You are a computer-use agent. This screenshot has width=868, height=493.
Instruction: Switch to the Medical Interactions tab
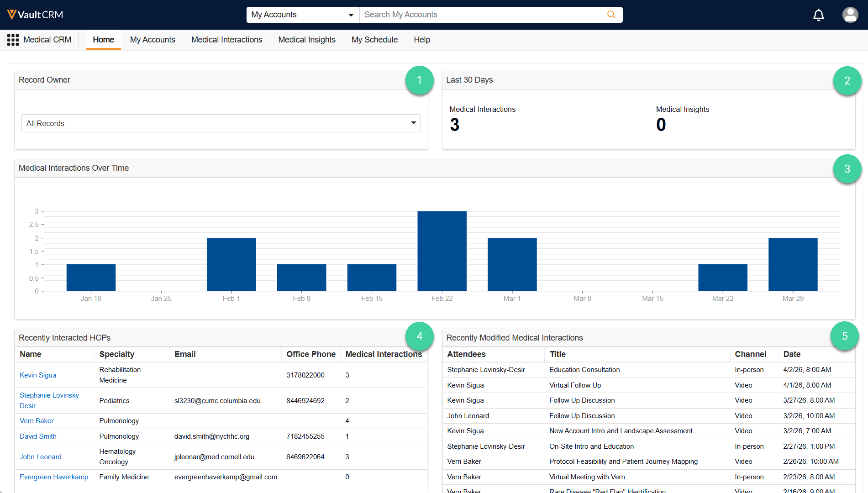(226, 40)
